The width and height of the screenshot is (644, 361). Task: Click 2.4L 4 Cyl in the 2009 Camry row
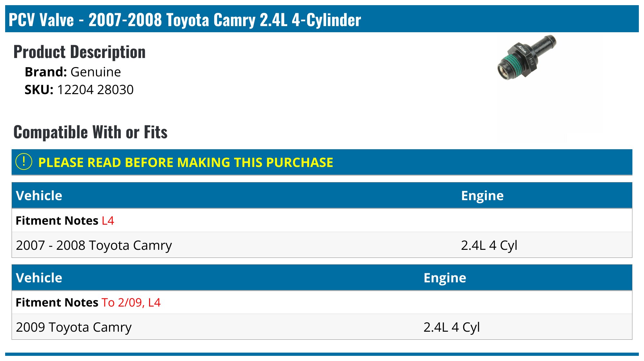click(x=451, y=327)
